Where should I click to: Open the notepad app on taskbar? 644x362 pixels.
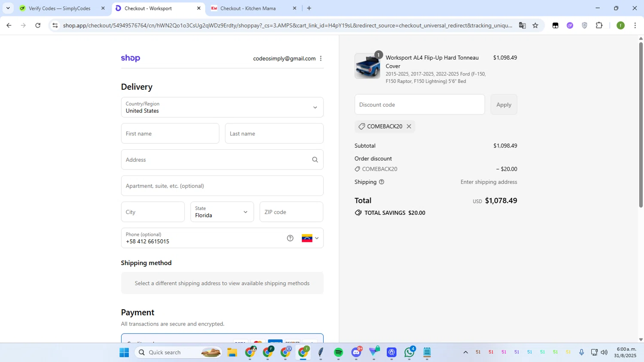[427, 352]
